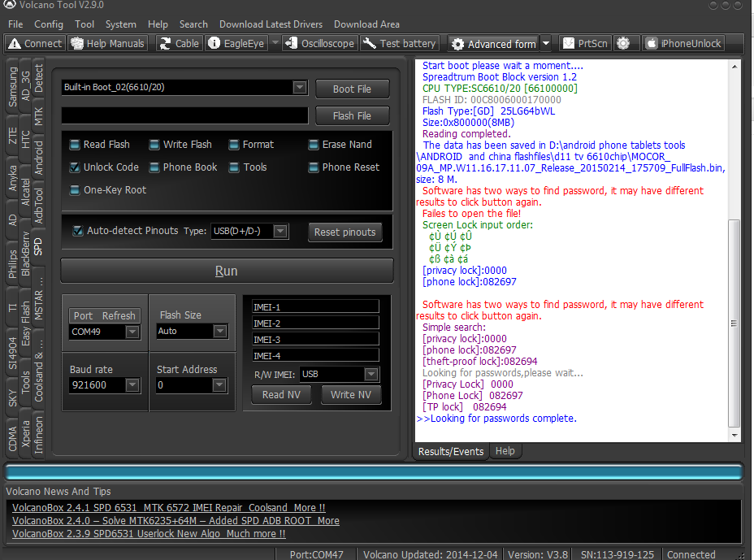Screen dimensions: 754x560
Task: Open COM49 port dropdown
Action: (132, 332)
